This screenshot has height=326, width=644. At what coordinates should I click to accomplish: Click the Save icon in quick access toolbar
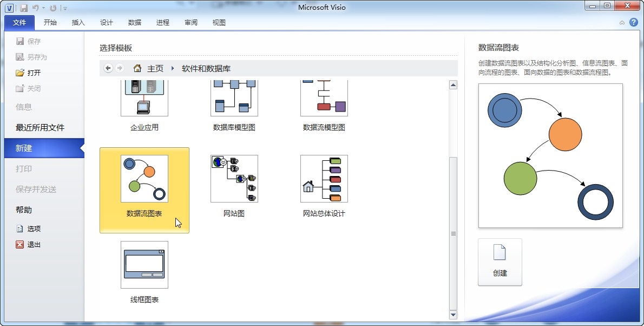[24, 8]
